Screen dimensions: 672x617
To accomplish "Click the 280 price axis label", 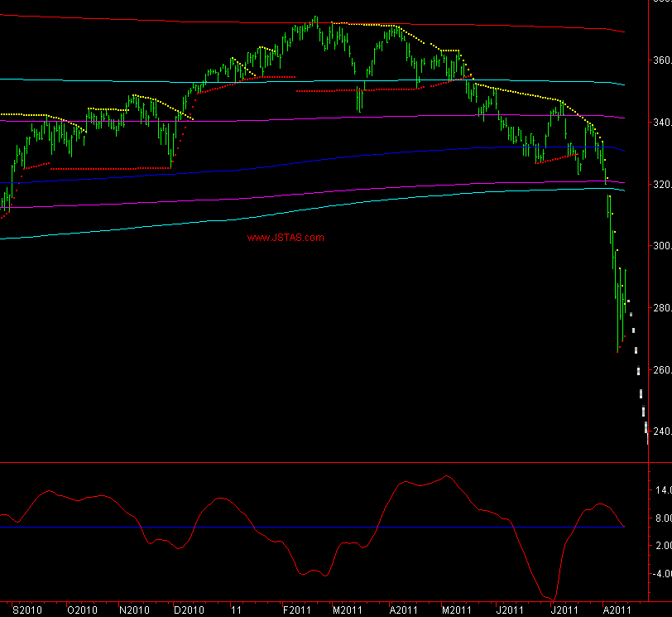I will (x=660, y=308).
